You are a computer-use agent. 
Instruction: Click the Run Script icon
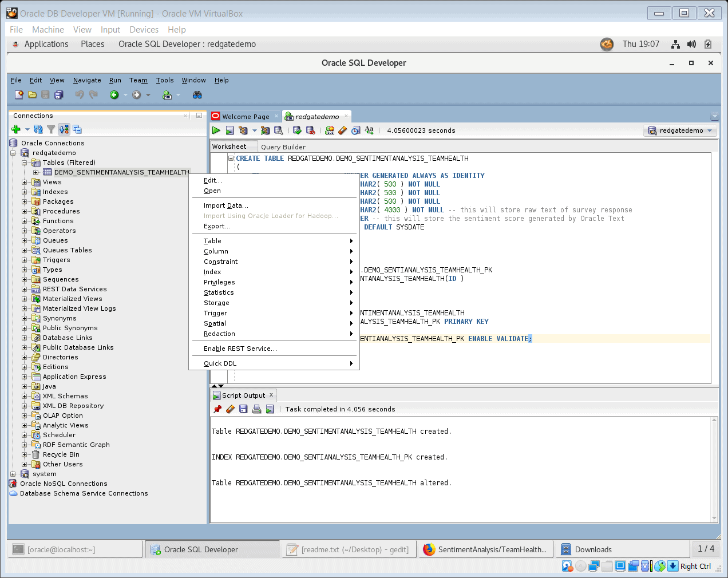pyautogui.click(x=230, y=130)
